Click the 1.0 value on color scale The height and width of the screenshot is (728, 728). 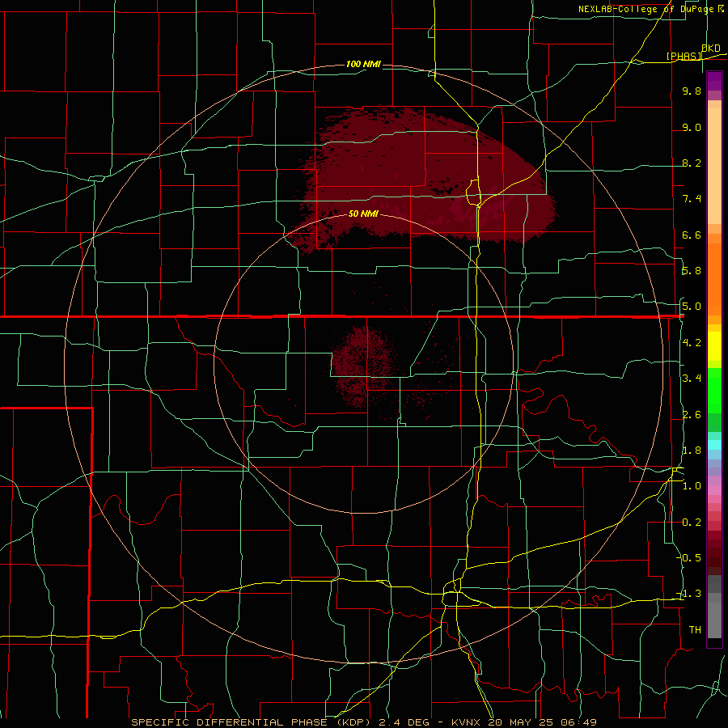pos(692,486)
